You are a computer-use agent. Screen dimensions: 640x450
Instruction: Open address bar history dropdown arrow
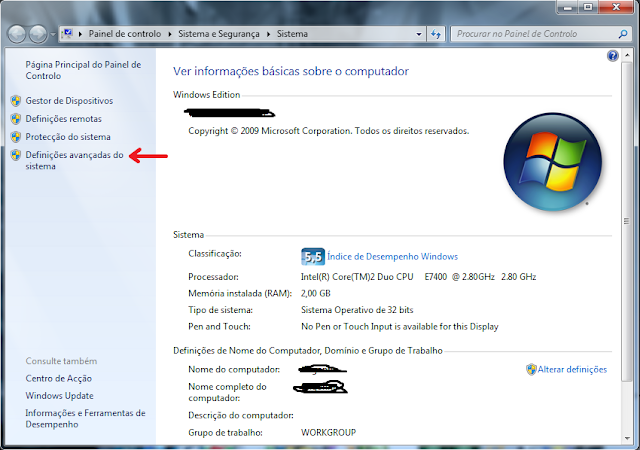click(419, 34)
